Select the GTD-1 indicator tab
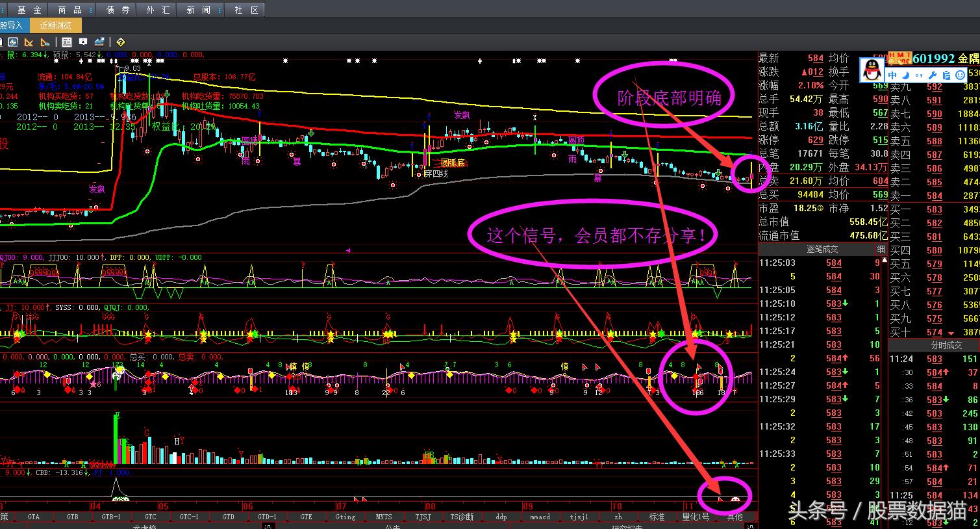This screenshot has width=980, height=529. [x=267, y=517]
